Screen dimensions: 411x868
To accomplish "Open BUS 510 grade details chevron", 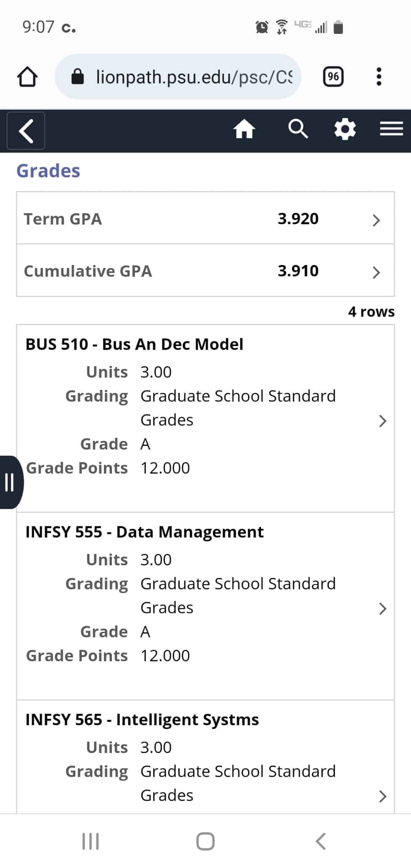I will [383, 421].
